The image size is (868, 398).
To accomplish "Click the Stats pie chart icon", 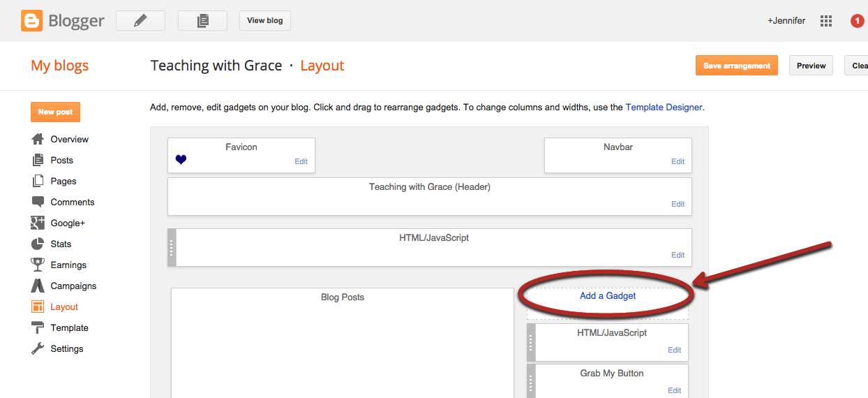I will coord(38,244).
